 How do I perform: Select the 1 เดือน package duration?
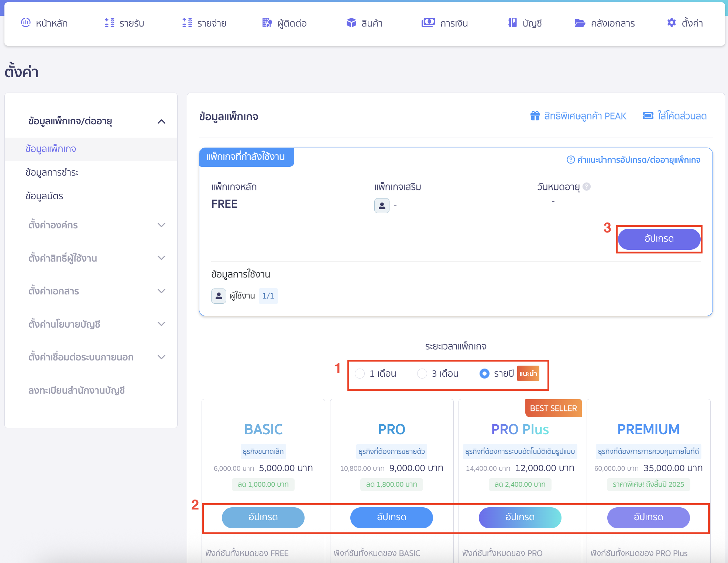[x=360, y=374]
